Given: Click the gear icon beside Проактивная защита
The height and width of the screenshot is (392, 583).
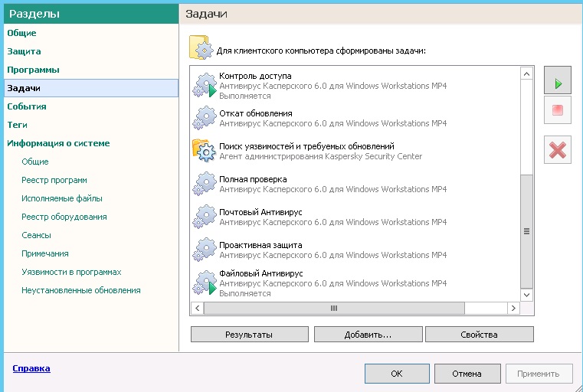Looking at the screenshot, I should 204,250.
